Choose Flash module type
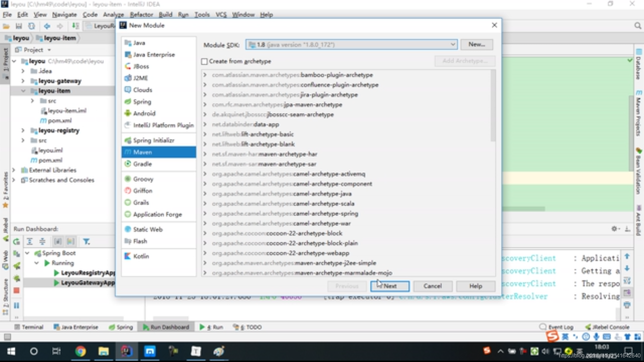The height and width of the screenshot is (362, 644). (x=158, y=241)
